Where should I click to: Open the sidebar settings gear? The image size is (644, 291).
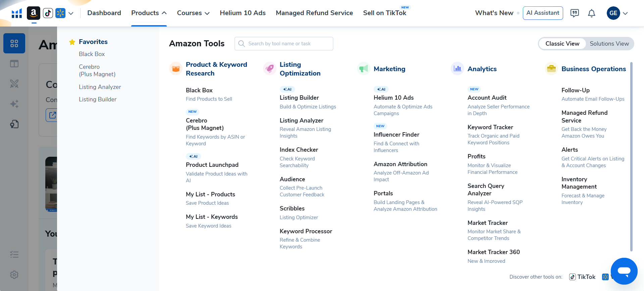pos(14,275)
